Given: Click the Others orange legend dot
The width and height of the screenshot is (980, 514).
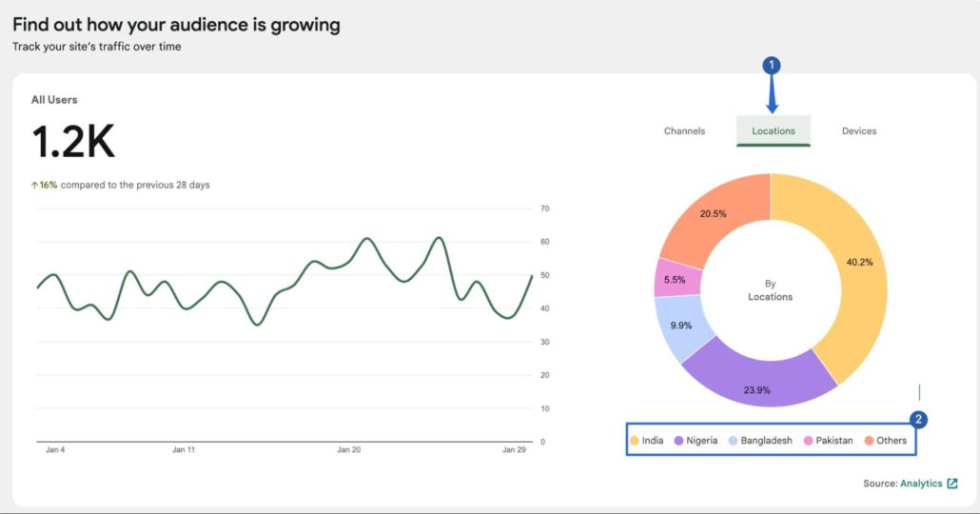Looking at the screenshot, I should [869, 441].
